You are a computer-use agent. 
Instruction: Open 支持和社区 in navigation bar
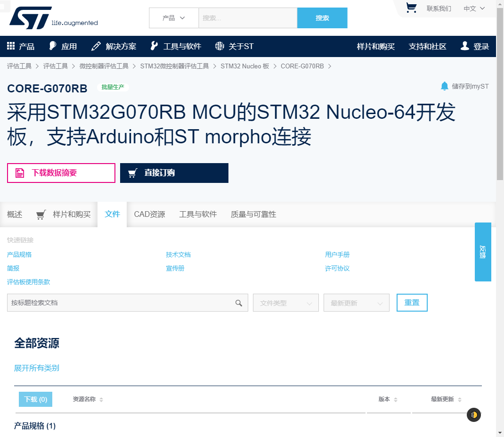(428, 46)
